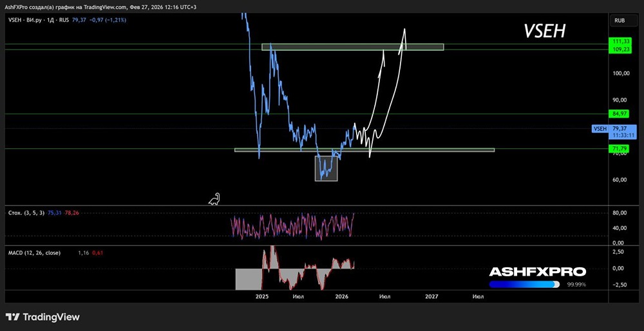This screenshot has height=331, width=644.
Task: Click the TradingView logo
Action: (x=43, y=317)
